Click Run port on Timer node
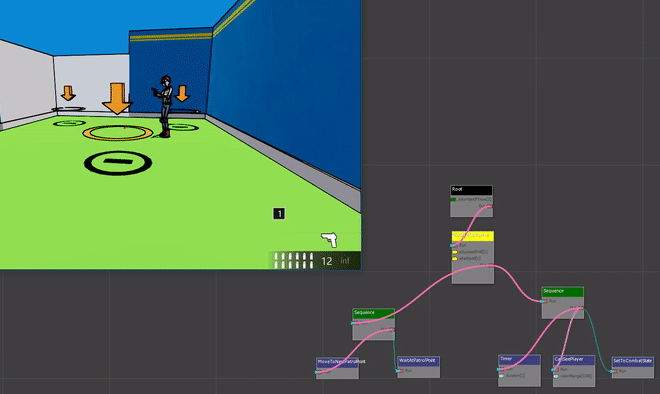Image resolution: width=660 pixels, height=394 pixels. point(501,369)
